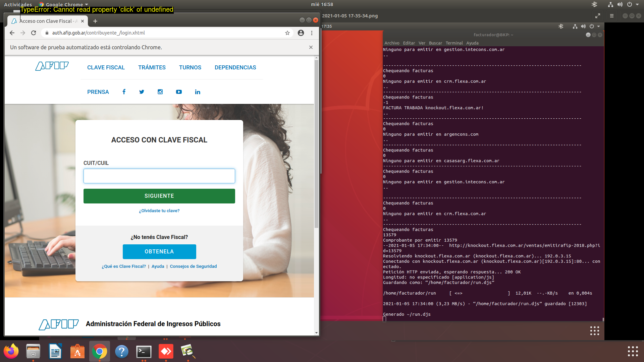
Task: Open Editar menu in terminal
Action: pyautogui.click(x=409, y=43)
